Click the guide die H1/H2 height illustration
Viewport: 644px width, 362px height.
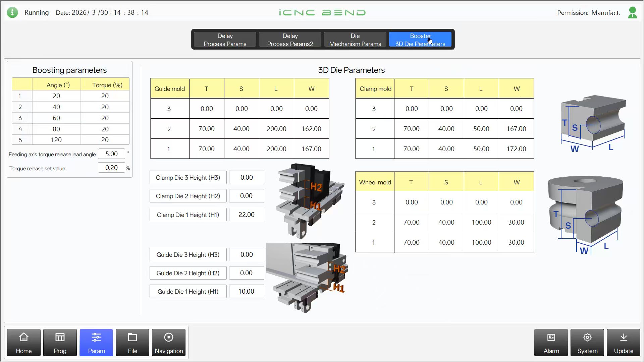pyautogui.click(x=308, y=278)
